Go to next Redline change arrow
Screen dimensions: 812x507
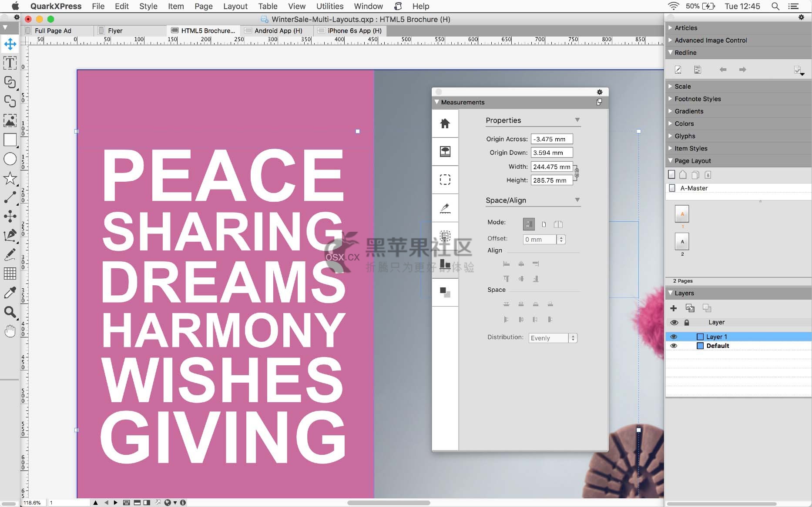pos(742,70)
